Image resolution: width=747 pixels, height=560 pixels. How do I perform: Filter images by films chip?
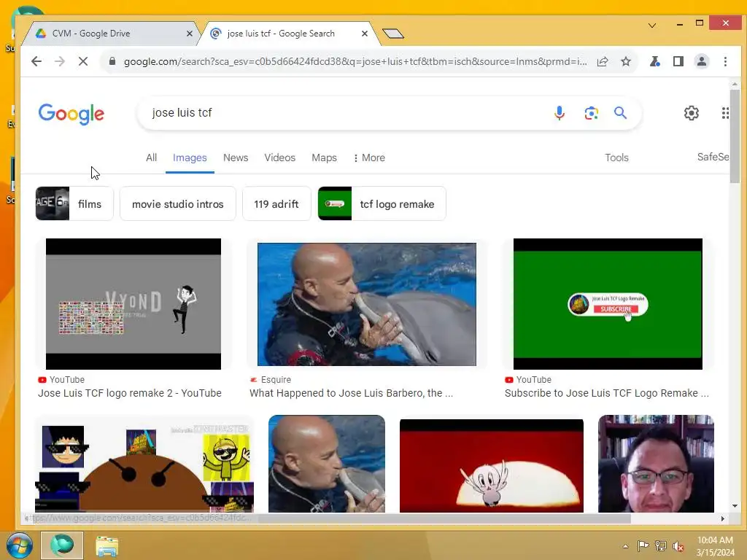(74, 204)
